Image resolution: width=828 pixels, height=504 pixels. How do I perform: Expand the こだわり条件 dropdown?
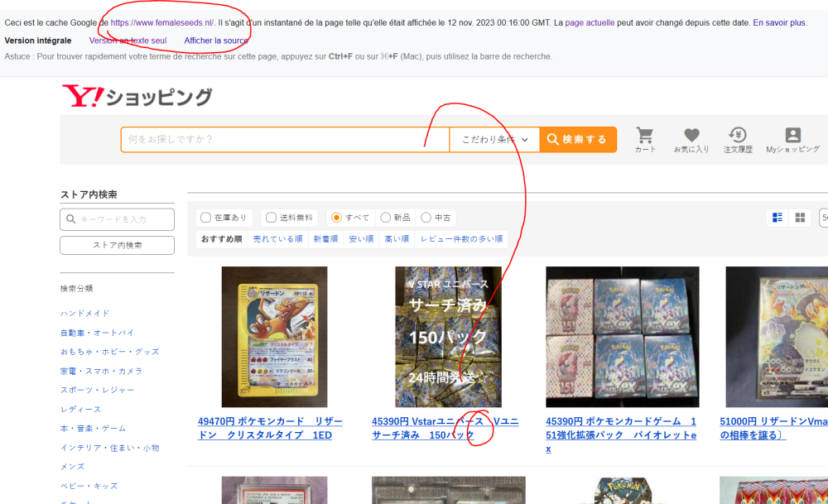click(495, 139)
